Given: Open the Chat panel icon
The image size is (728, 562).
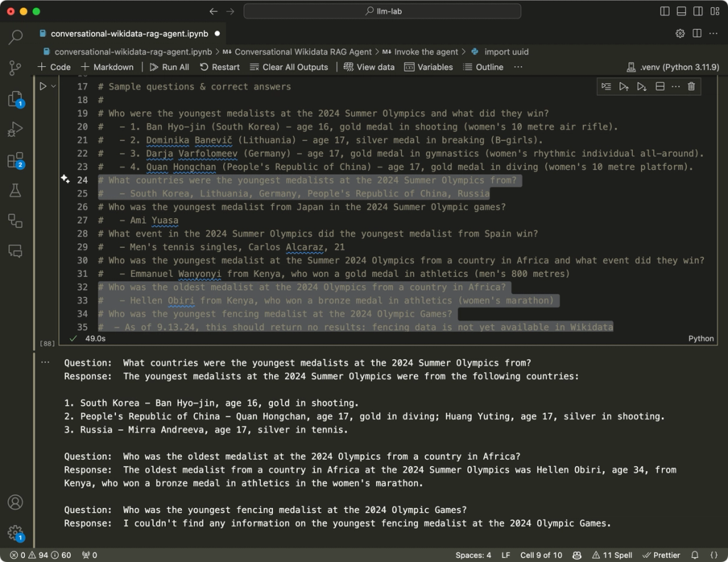Looking at the screenshot, I should [x=16, y=251].
